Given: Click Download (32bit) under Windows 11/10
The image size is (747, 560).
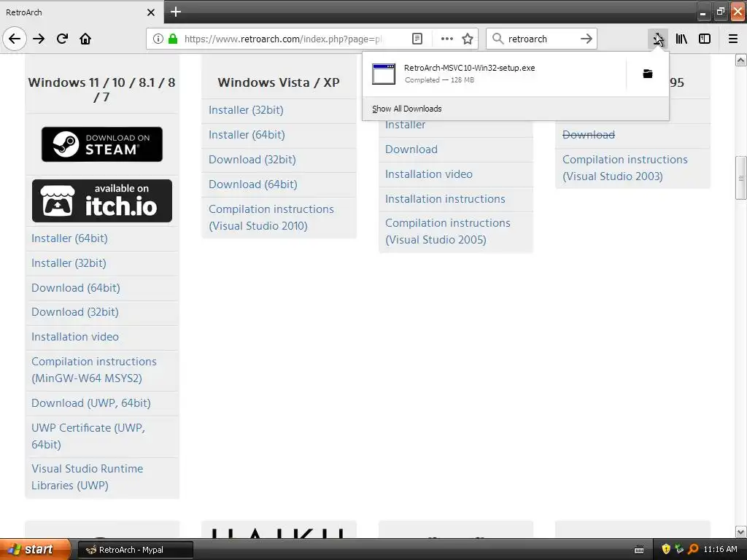Looking at the screenshot, I should coord(75,312).
